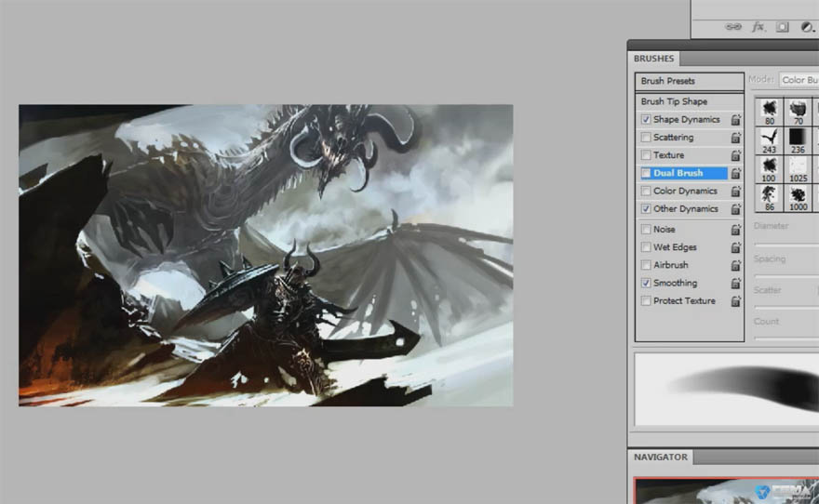Image resolution: width=819 pixels, height=504 pixels.
Task: Turn on the Wet Edges checkbox
Action: 646,246
